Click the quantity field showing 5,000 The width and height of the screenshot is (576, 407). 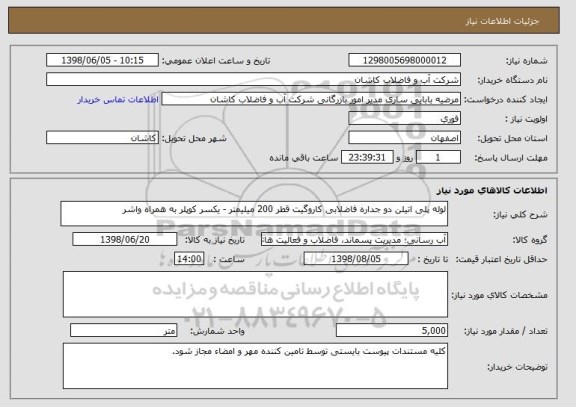pos(392,331)
